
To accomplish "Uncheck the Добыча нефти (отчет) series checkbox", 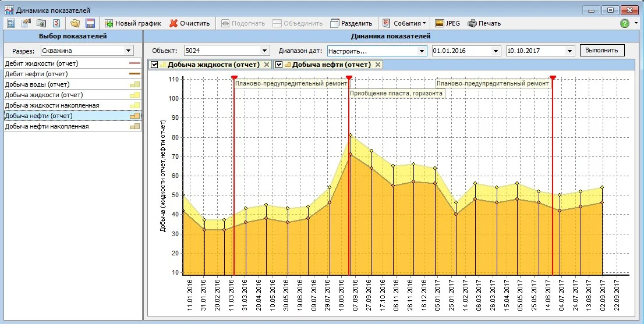I will (x=279, y=65).
